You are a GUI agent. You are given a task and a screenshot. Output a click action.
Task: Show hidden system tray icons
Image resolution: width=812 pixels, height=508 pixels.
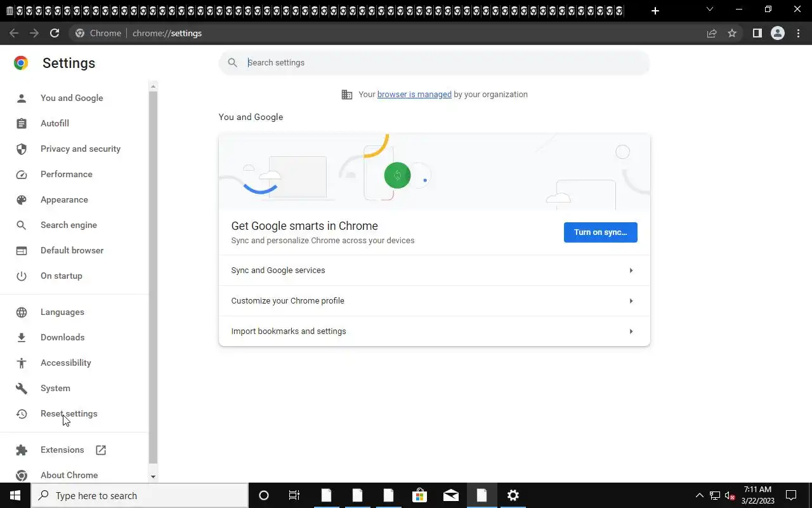click(x=700, y=495)
